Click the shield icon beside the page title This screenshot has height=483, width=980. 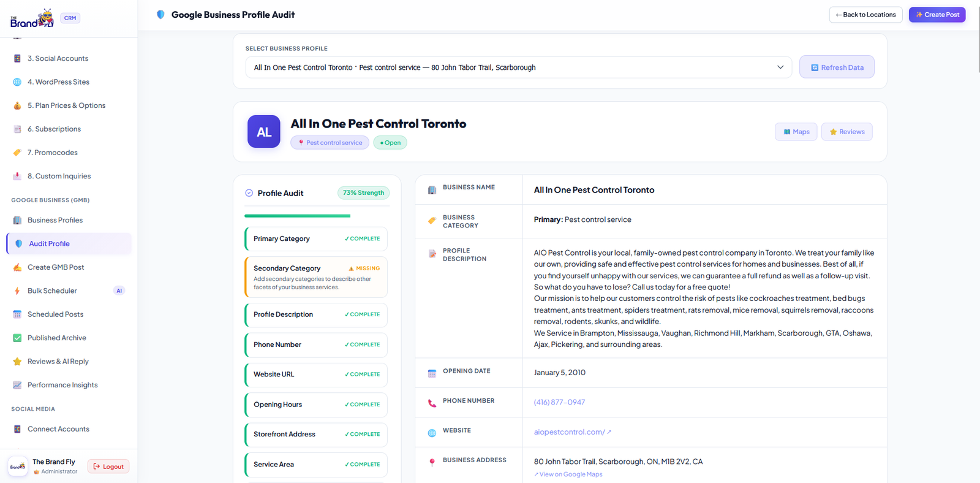[160, 15]
